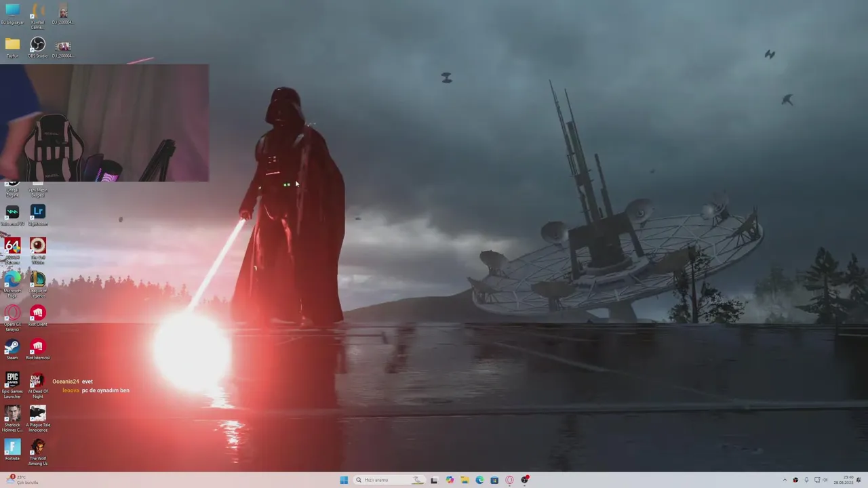The height and width of the screenshot is (488, 868).
Task: Launch Microsoft Edge from the desktop
Action: (12, 283)
